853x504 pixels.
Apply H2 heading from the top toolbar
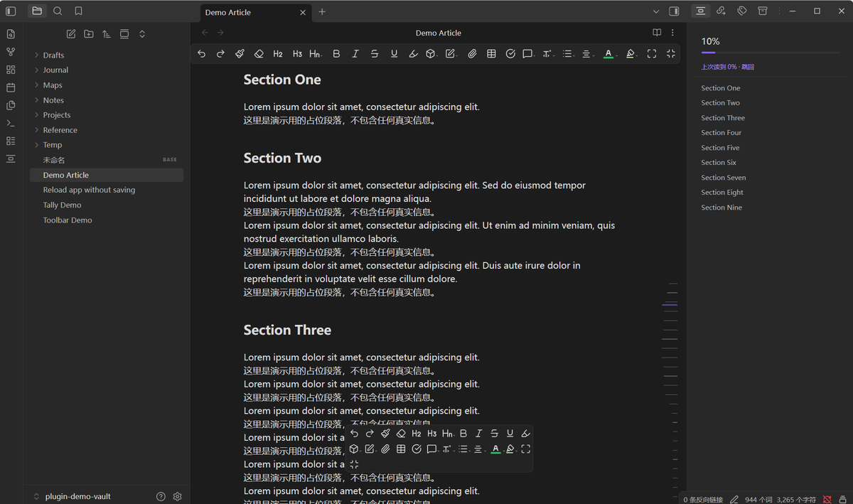(278, 54)
